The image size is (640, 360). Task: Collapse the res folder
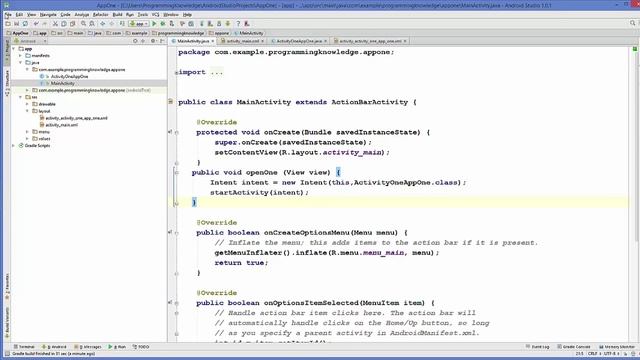pos(20,97)
